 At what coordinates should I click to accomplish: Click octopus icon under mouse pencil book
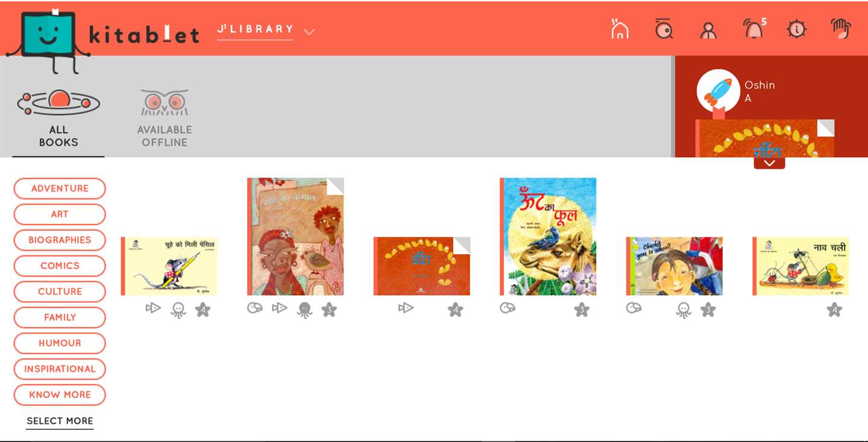click(178, 310)
